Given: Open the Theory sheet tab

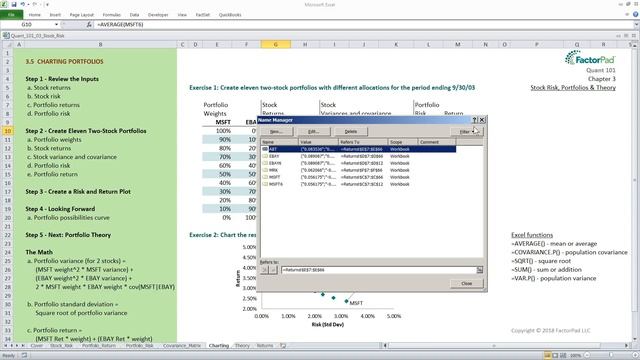Looking at the screenshot, I should click(x=242, y=346).
